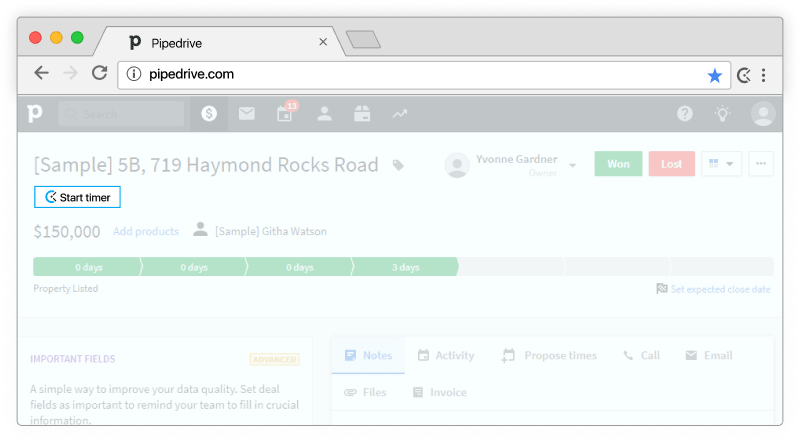Switch to the Call tab
Viewport: 800px width, 443px height.
pyautogui.click(x=641, y=355)
